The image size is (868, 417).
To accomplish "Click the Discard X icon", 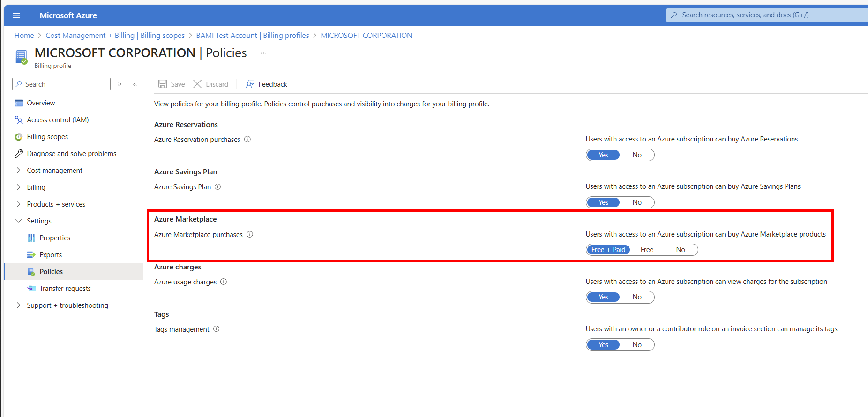I will coord(197,84).
